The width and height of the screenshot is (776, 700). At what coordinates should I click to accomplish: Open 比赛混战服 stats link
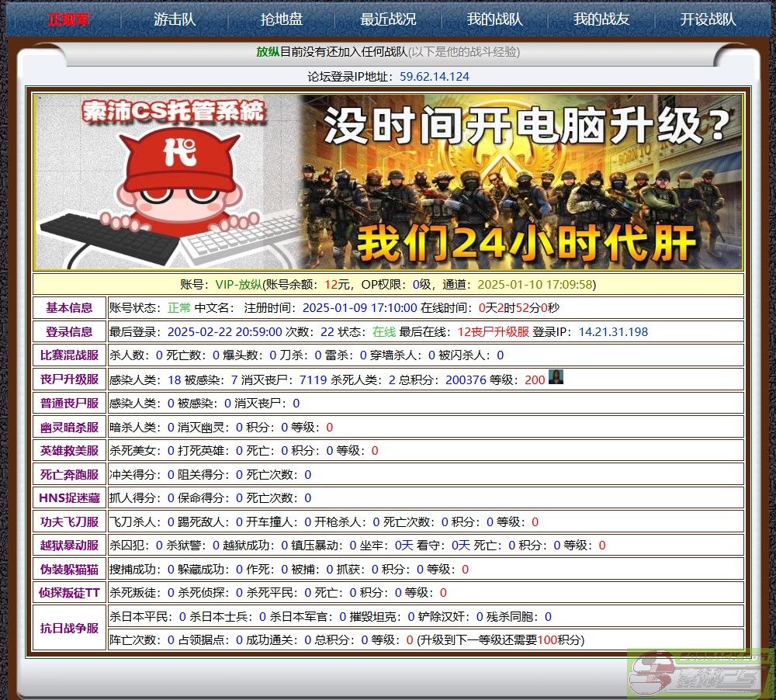point(68,355)
